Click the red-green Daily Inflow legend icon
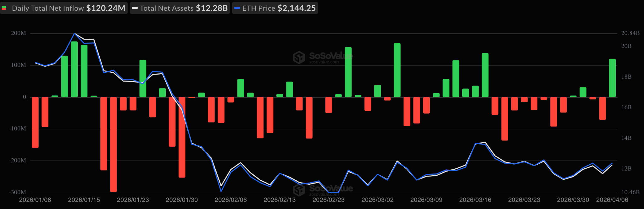 coord(4,8)
